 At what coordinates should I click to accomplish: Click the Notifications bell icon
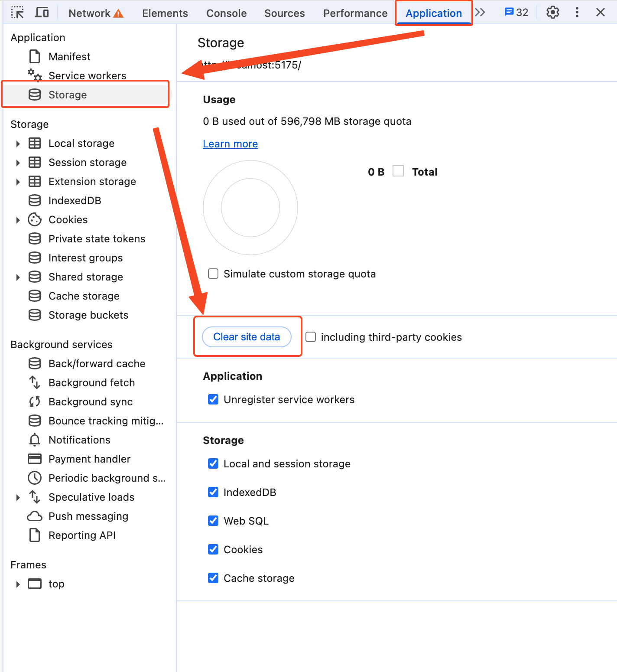tap(35, 440)
